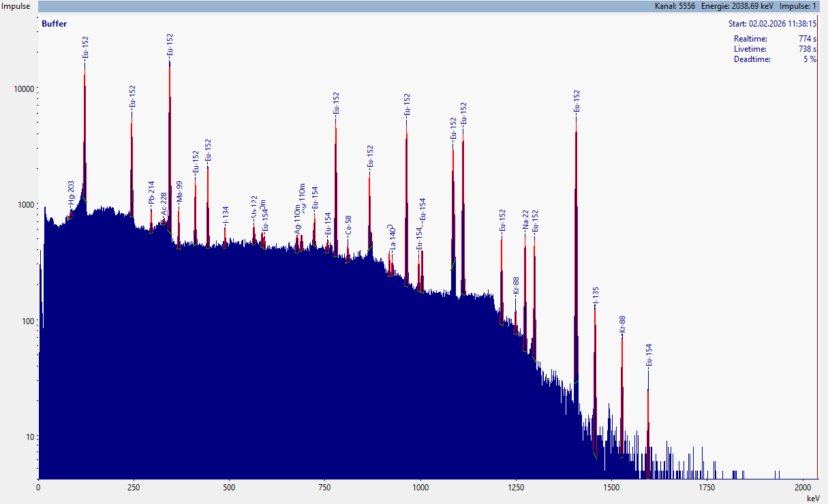
Task: Select the Pb-214 peak marker
Action: [151, 193]
